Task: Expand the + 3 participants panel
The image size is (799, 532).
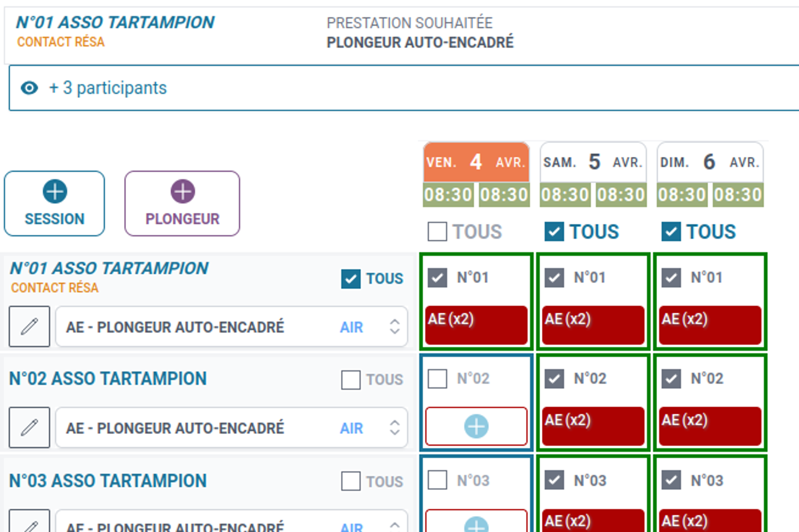Action: (108, 88)
